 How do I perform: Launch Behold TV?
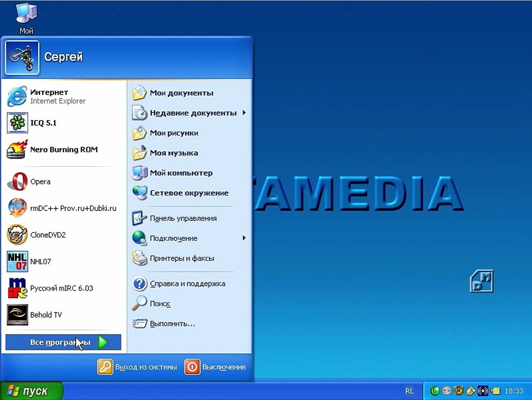click(64, 315)
